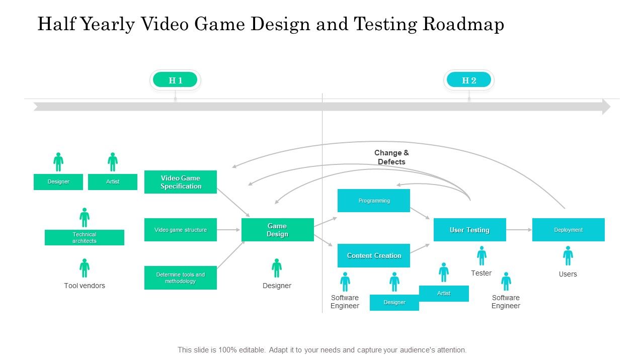Click the person icon above Tool vendors
Viewport: 644px width, 362px height.
(x=85, y=268)
